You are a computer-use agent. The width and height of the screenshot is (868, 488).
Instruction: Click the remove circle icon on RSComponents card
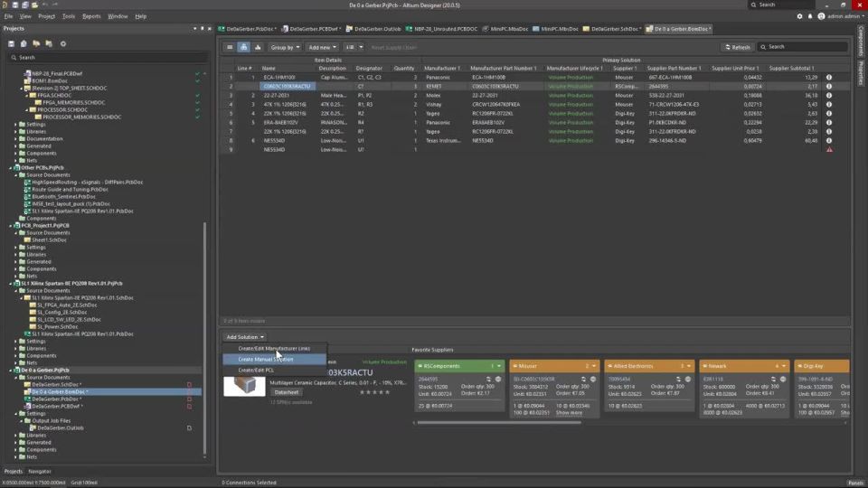pos(497,380)
